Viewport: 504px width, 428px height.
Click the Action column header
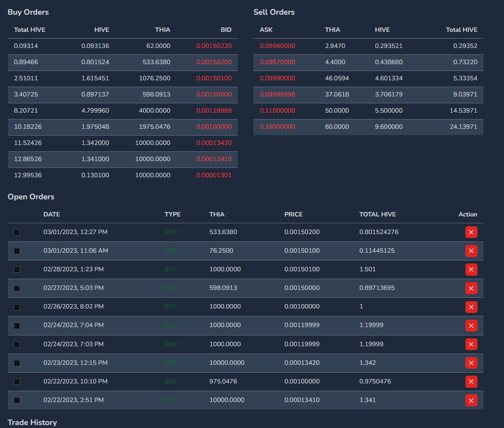pos(468,214)
